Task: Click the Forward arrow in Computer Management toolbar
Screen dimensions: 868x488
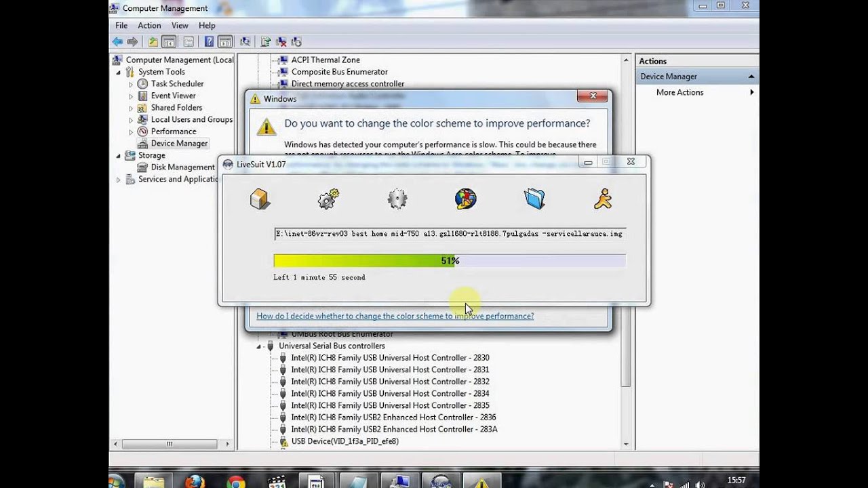Action: 133,42
